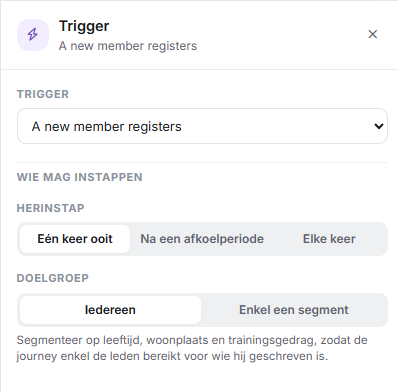Click the helper text line starting with 'journey enkel'
Viewport: 398px width, 392px height.
point(172,356)
